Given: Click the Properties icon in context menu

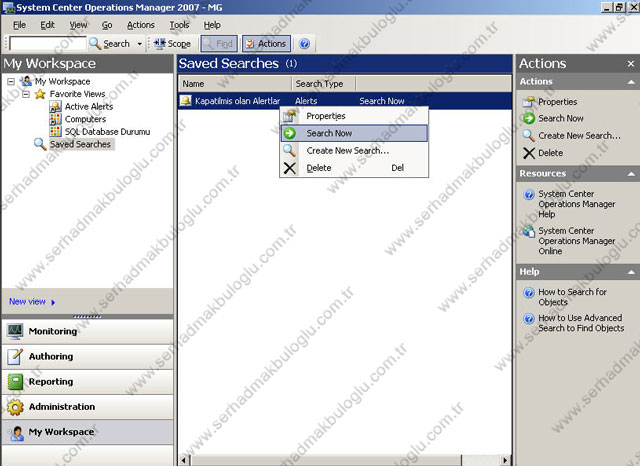Looking at the screenshot, I should [289, 116].
